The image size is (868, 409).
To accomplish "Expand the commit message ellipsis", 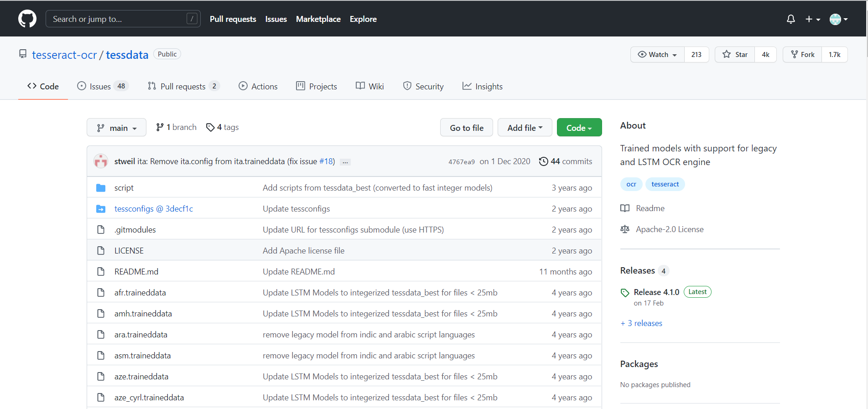I will (345, 162).
